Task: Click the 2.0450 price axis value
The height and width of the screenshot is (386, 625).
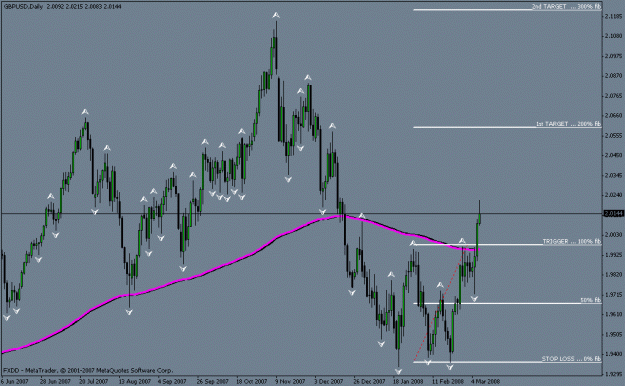Action: (x=614, y=155)
